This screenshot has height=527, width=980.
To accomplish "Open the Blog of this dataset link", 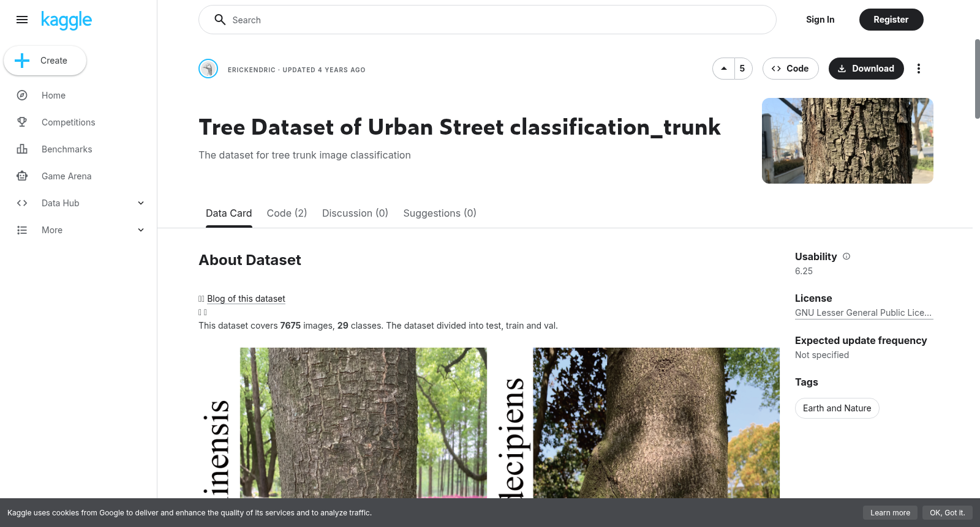I will (246, 299).
